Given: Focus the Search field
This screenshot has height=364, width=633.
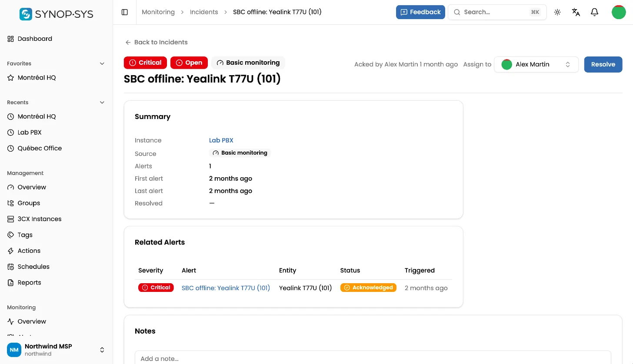Looking at the screenshot, I should tap(497, 12).
